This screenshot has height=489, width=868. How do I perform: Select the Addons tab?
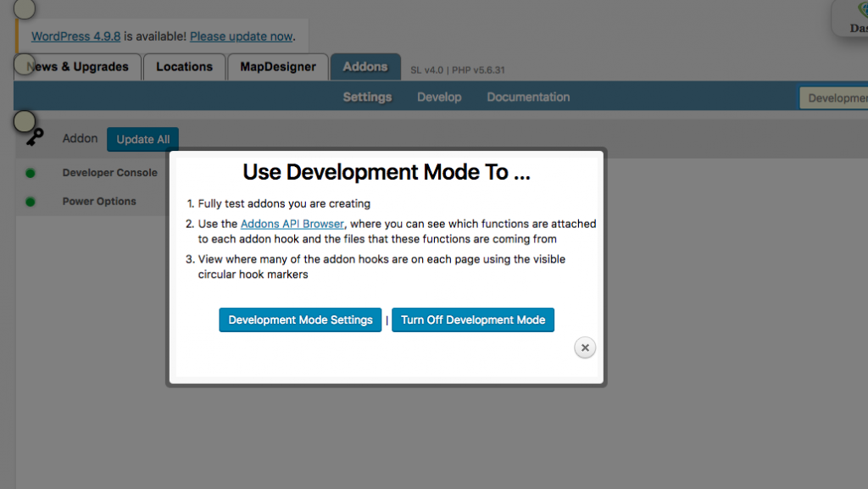click(364, 67)
